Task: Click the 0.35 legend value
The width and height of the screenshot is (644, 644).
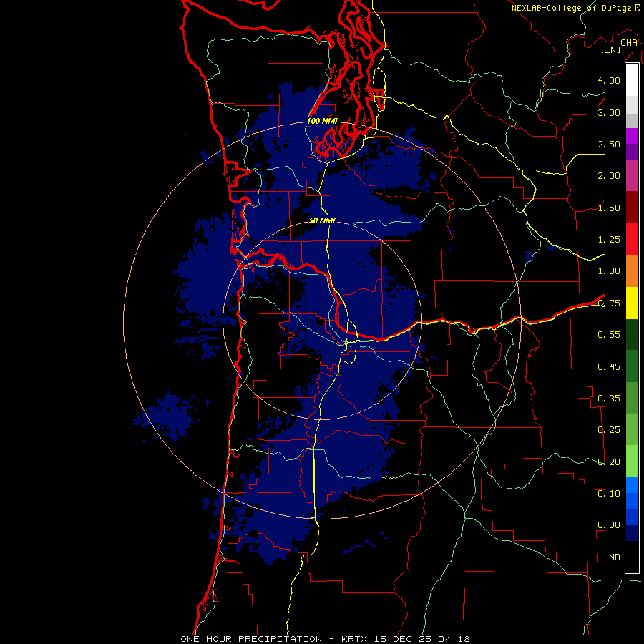Action: click(609, 399)
